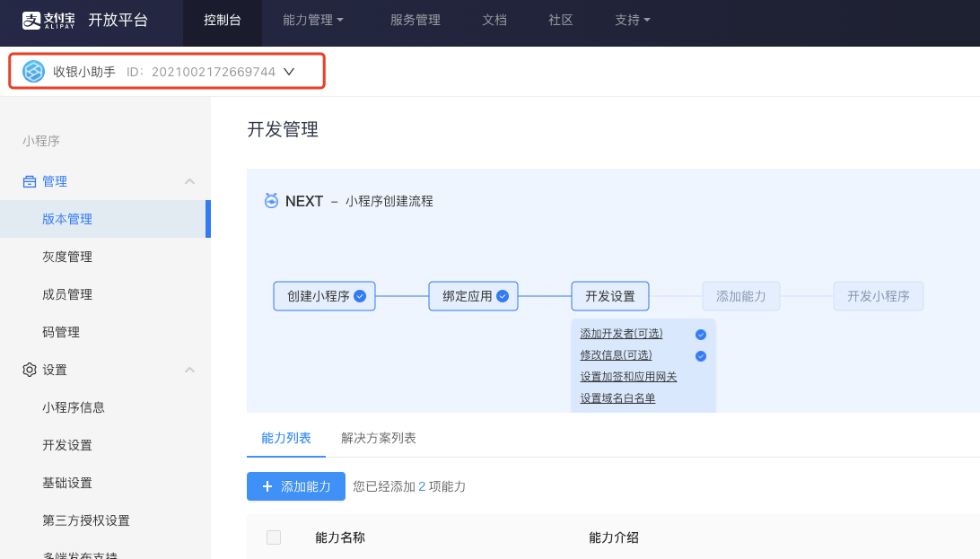Open 社区 in top navigation

point(561,20)
